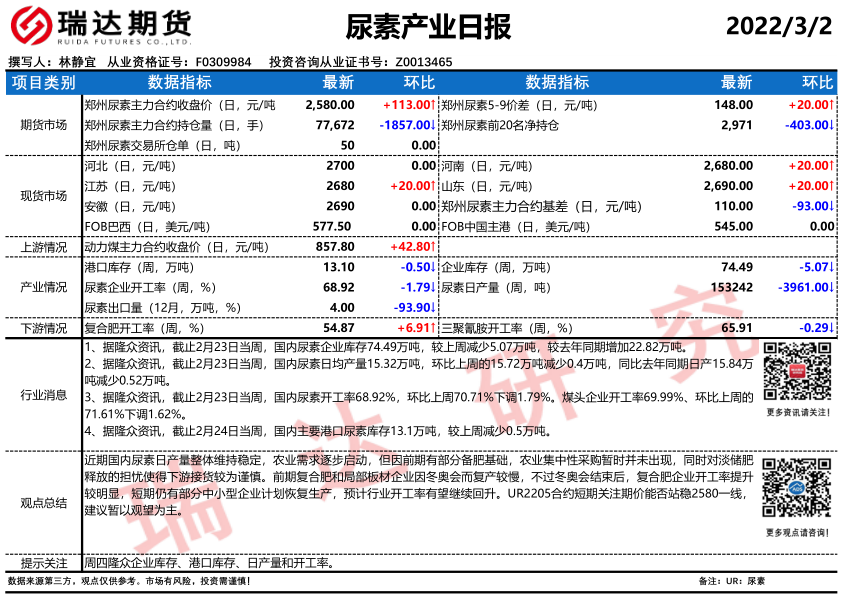Click the author name 林静宜
The width and height of the screenshot is (842, 598).
click(x=78, y=62)
